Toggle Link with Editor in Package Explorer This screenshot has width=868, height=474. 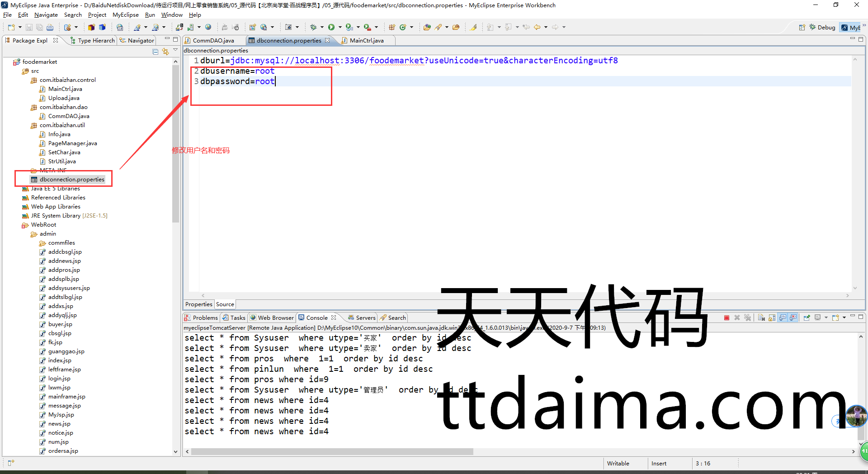click(165, 52)
